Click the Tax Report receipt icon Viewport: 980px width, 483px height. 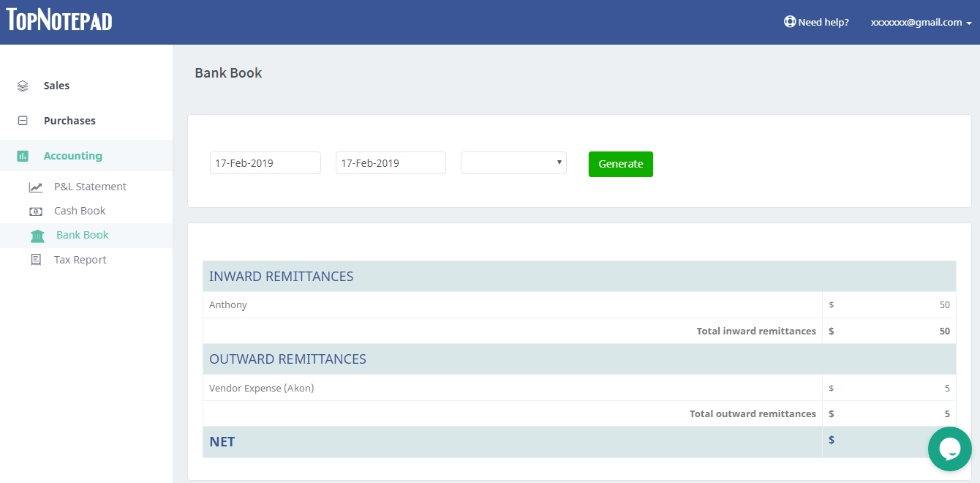(36, 260)
